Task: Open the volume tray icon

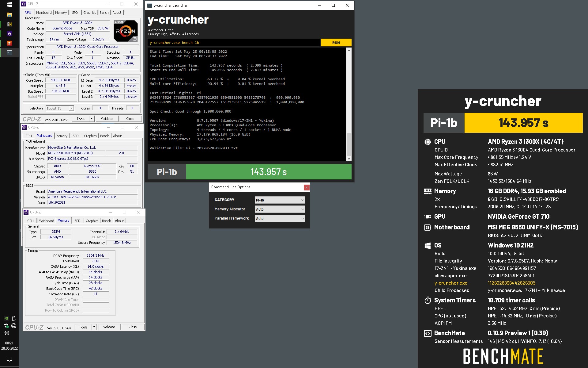Action: pyautogui.click(x=6, y=333)
